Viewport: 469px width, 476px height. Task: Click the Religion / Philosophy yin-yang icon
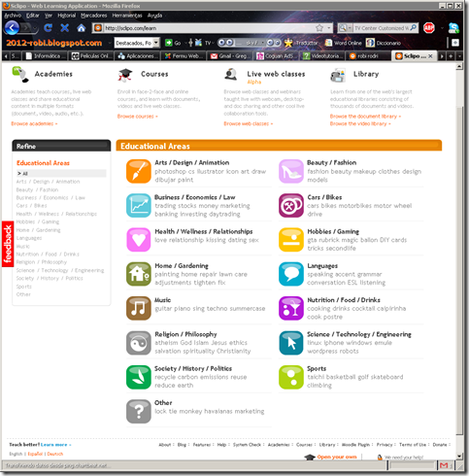click(x=139, y=343)
